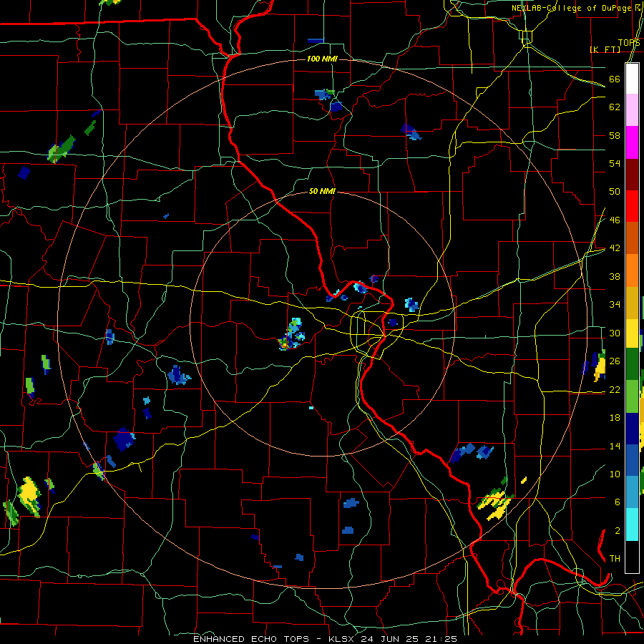Click the 22 legend value
Viewport: 644px width, 644px height.
615,389
